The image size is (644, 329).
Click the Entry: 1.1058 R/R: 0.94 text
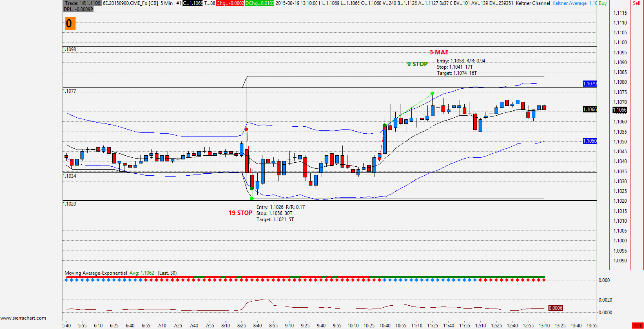coord(461,61)
